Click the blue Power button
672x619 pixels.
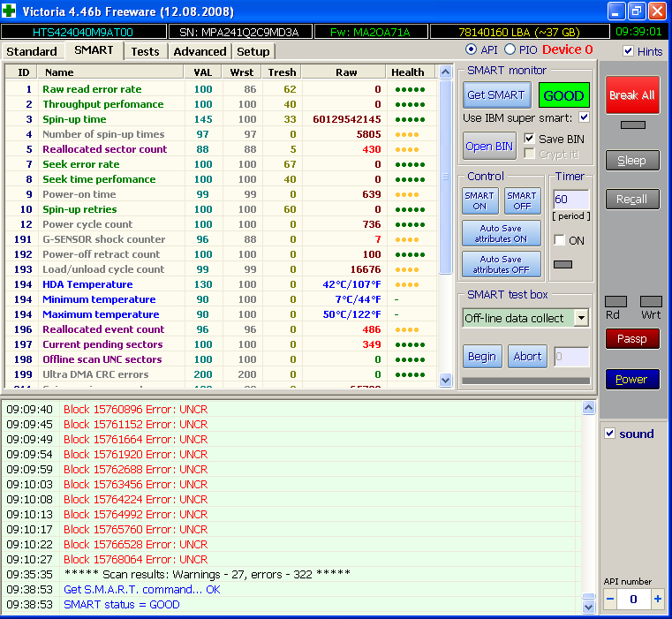point(632,379)
